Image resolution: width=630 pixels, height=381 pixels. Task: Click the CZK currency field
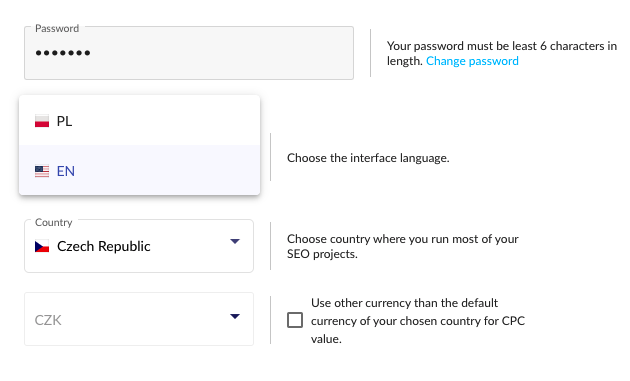click(139, 319)
